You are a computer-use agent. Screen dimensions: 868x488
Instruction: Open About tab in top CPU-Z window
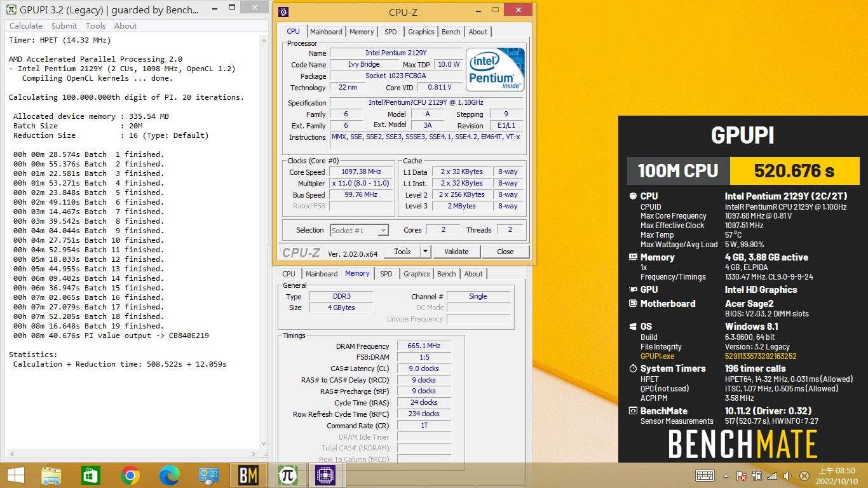point(478,32)
